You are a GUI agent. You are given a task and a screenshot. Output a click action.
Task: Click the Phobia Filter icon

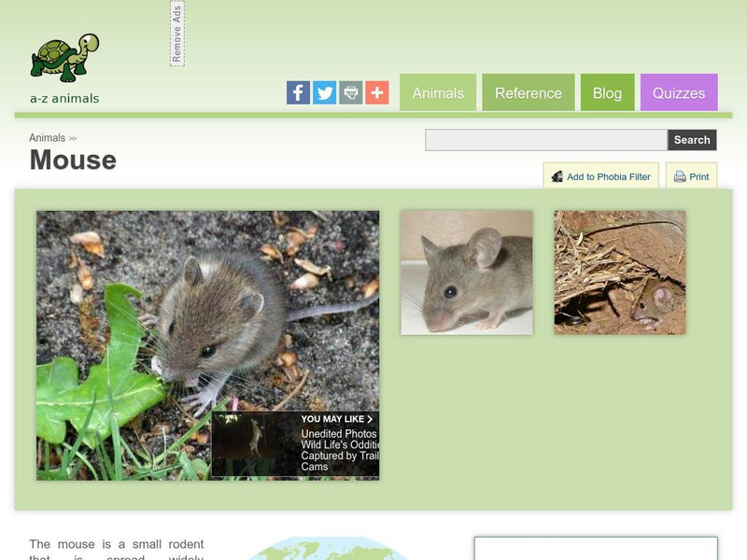557,176
